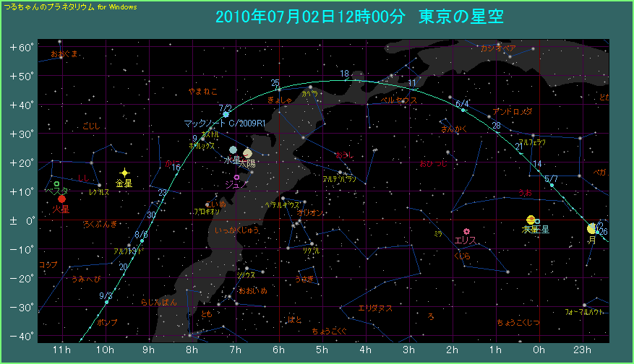Click the 東京の星空 title text

[460, 17]
